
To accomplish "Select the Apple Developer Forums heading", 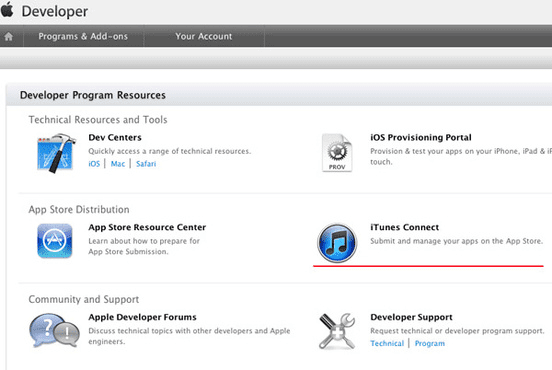I will point(142,317).
